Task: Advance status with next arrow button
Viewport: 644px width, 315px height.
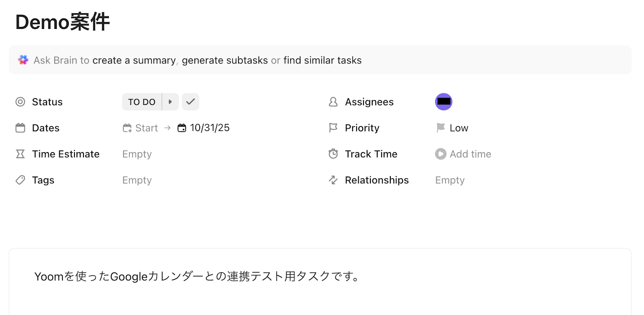Action: 170,102
